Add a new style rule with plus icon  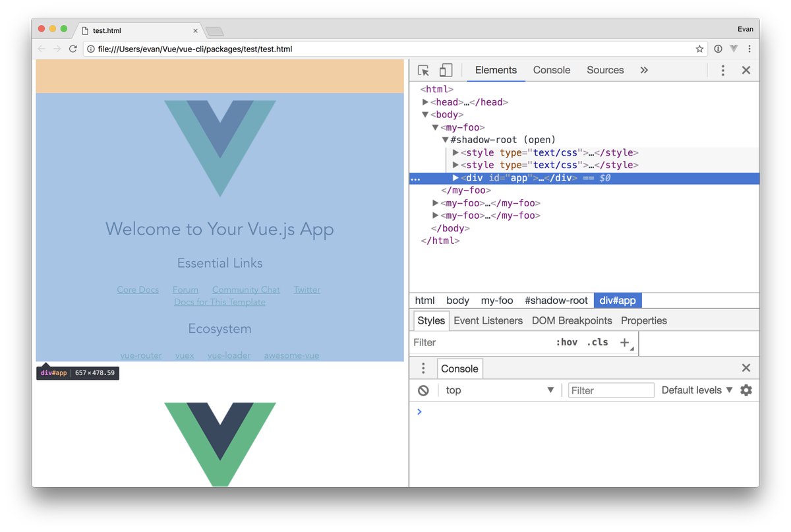(625, 342)
